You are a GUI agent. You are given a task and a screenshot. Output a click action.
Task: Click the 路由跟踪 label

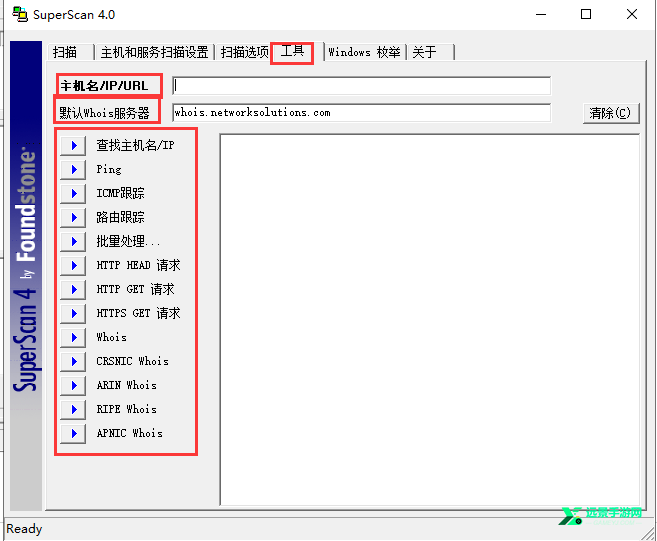point(120,217)
